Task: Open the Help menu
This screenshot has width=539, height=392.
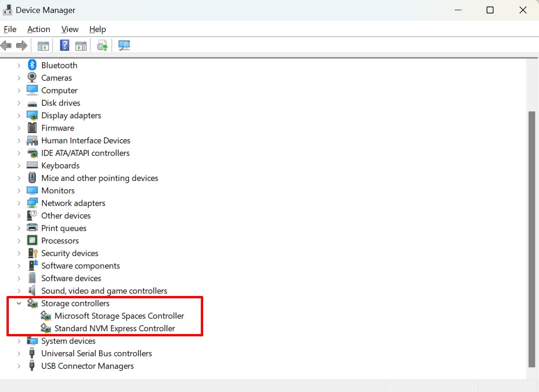Action: (x=97, y=29)
